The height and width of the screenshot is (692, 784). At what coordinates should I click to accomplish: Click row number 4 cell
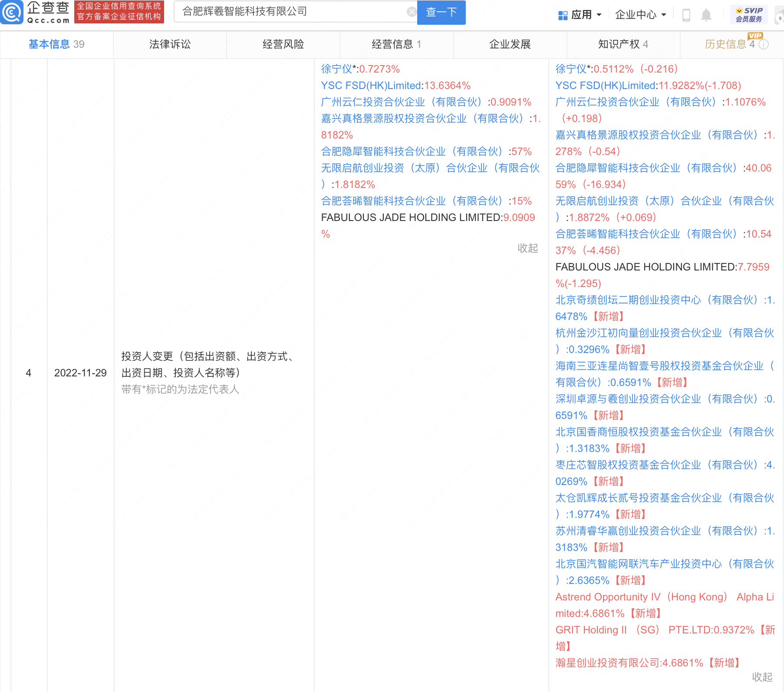point(29,373)
